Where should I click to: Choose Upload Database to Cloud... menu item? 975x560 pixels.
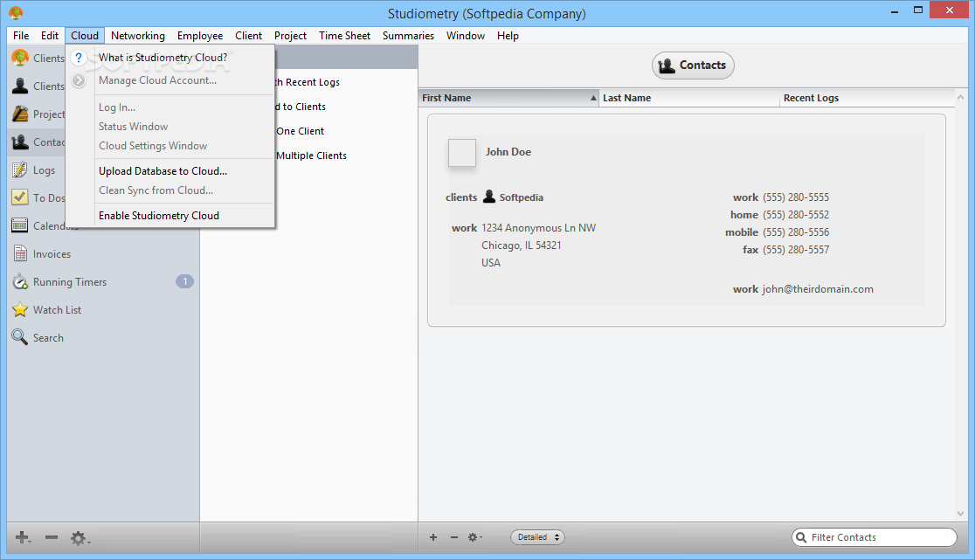pyautogui.click(x=169, y=171)
